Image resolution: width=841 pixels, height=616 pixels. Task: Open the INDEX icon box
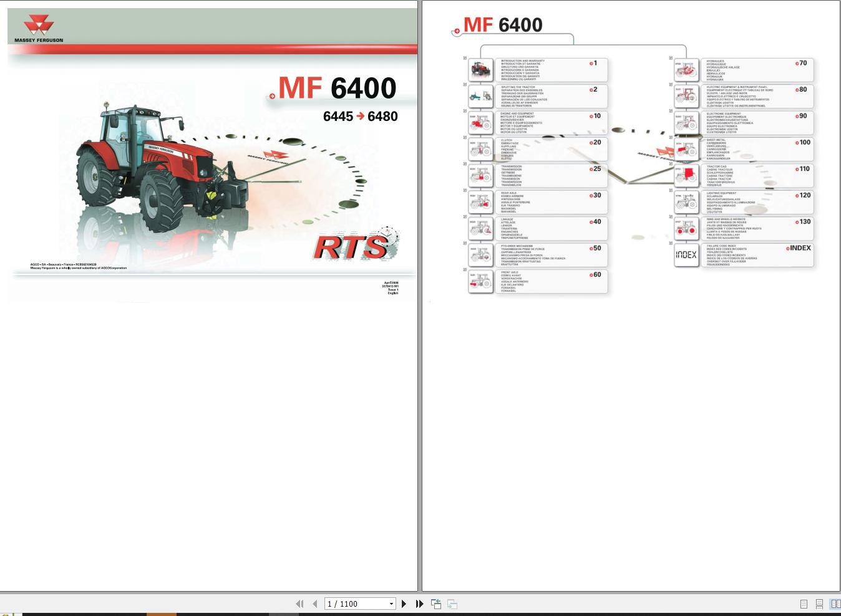tap(686, 254)
